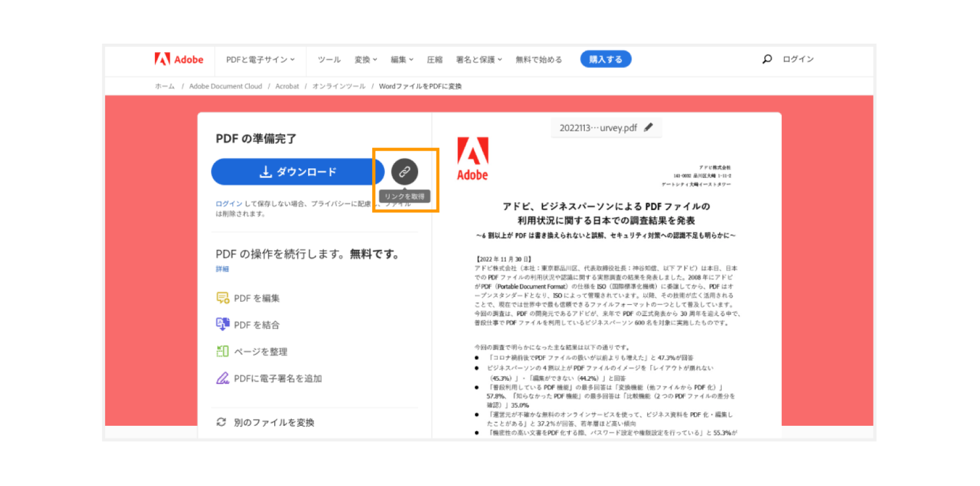
Task: Select PDF を編集 option
Action: click(257, 298)
